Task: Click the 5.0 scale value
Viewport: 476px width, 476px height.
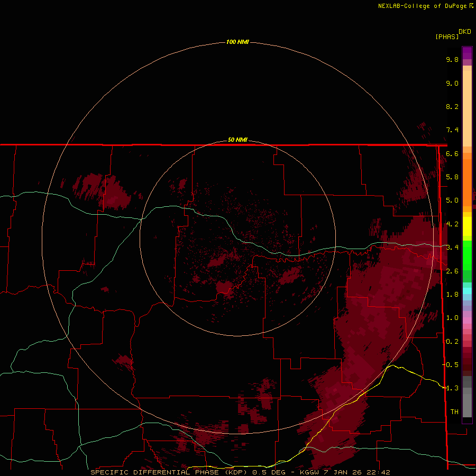Action: (x=452, y=200)
